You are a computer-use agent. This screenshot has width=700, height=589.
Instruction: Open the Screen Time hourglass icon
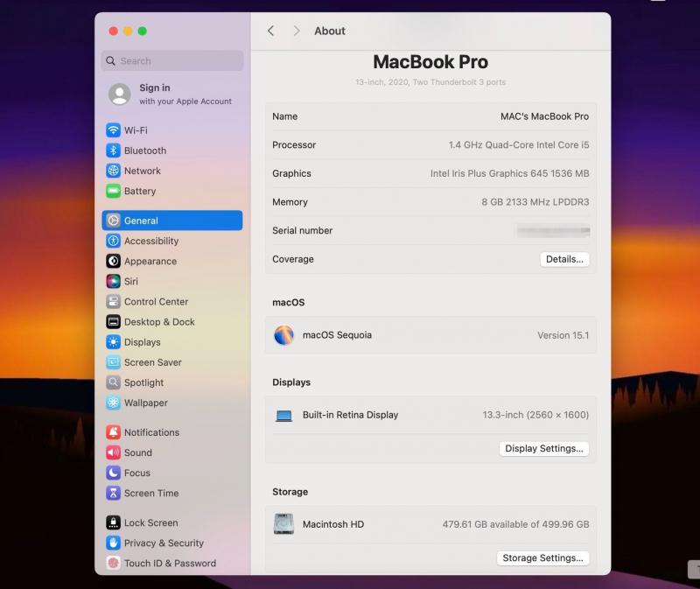[114, 493]
